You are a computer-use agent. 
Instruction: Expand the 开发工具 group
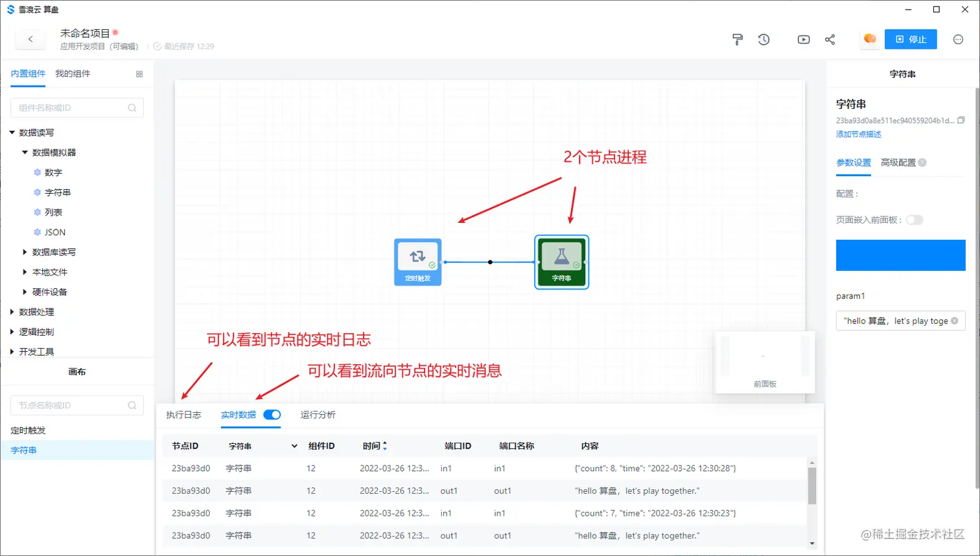tap(12, 352)
